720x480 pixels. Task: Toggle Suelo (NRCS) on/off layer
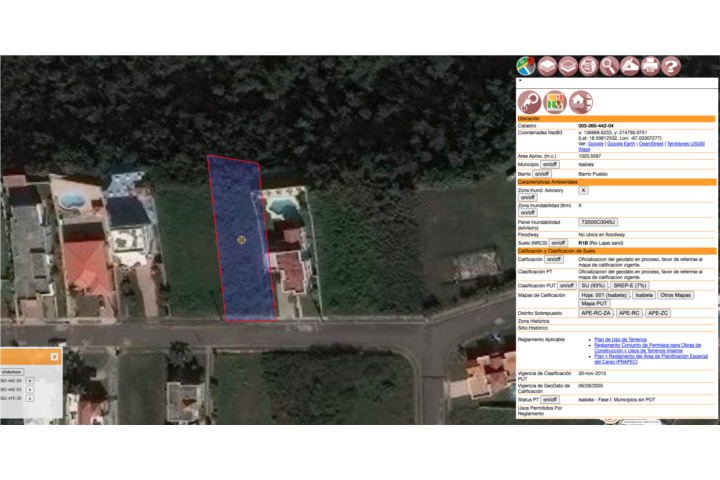pyautogui.click(x=558, y=242)
